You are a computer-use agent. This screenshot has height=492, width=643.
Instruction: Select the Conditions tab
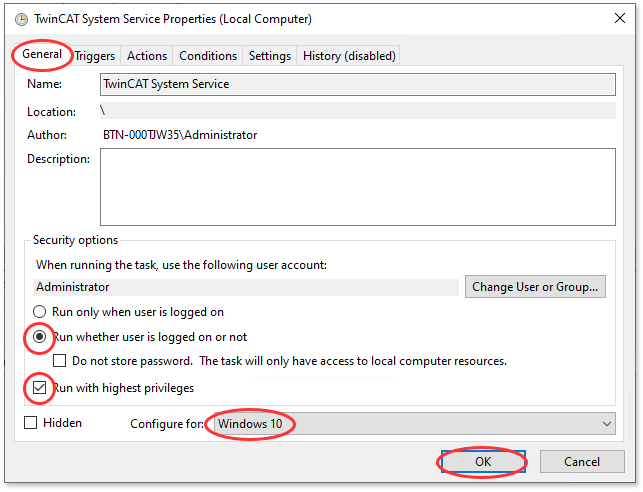(x=209, y=56)
